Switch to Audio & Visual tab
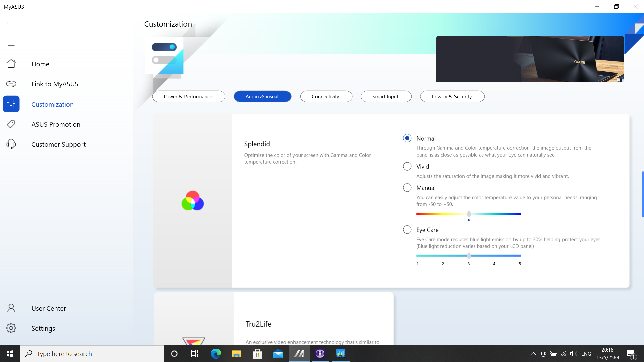Image resolution: width=644 pixels, height=362 pixels. point(262,96)
